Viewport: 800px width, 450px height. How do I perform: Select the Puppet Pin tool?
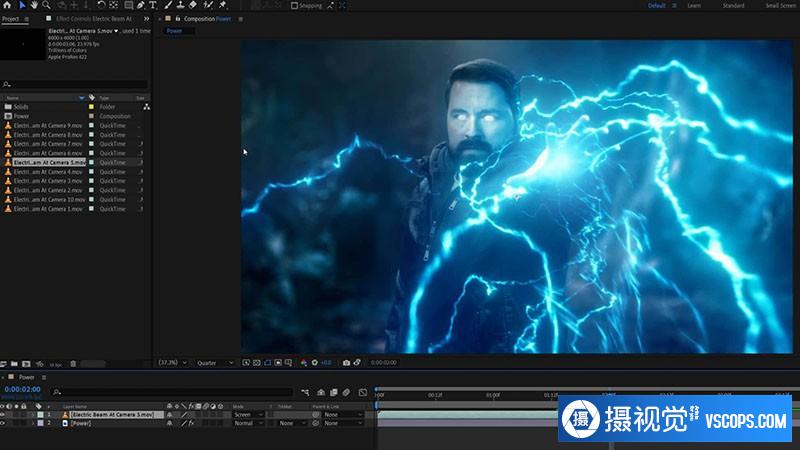(x=222, y=5)
